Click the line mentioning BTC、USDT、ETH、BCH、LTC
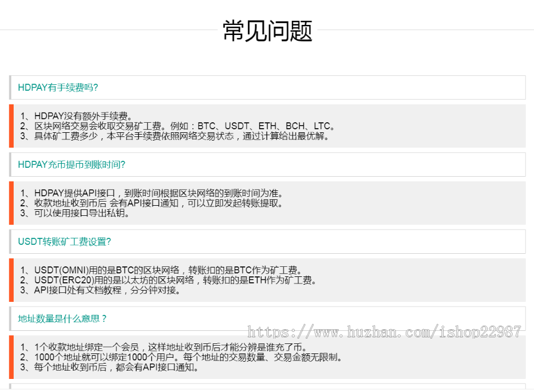The height and width of the screenshot is (392, 534). (x=177, y=126)
